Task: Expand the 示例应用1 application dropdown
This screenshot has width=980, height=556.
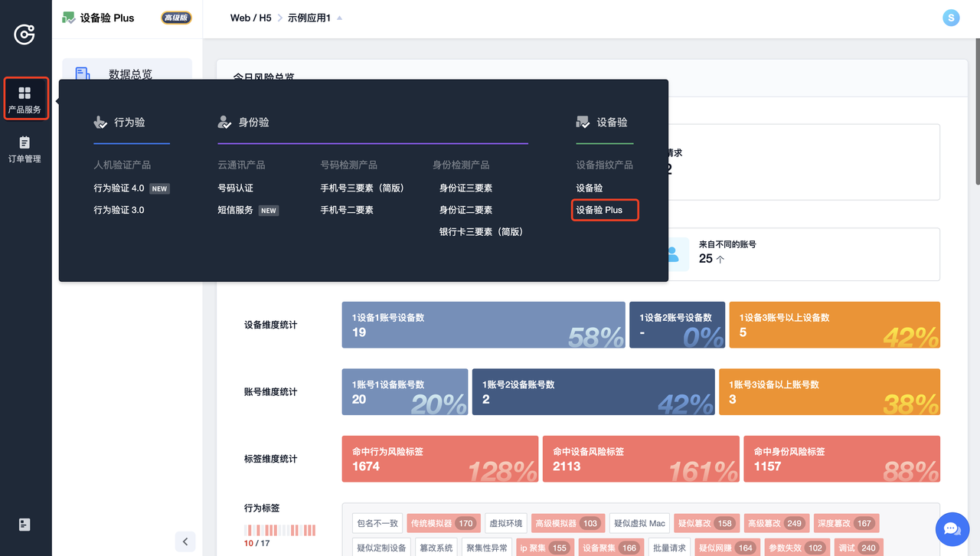Action: click(339, 18)
